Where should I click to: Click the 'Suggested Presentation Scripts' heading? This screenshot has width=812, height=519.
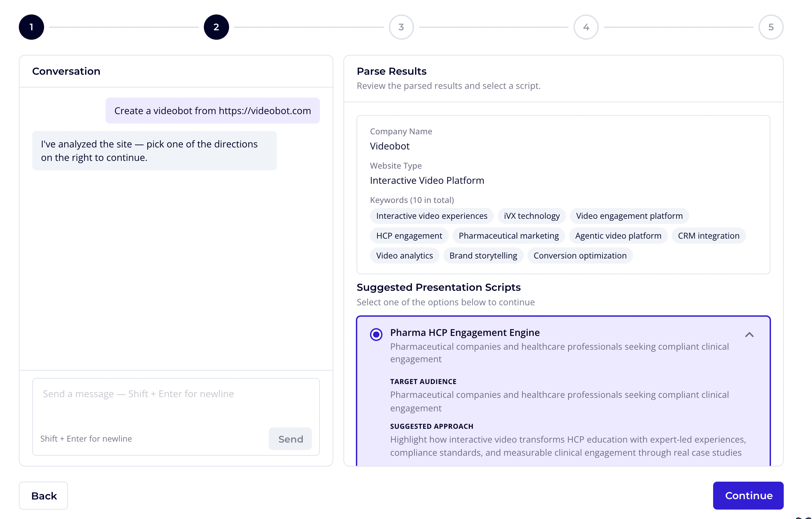(438, 287)
